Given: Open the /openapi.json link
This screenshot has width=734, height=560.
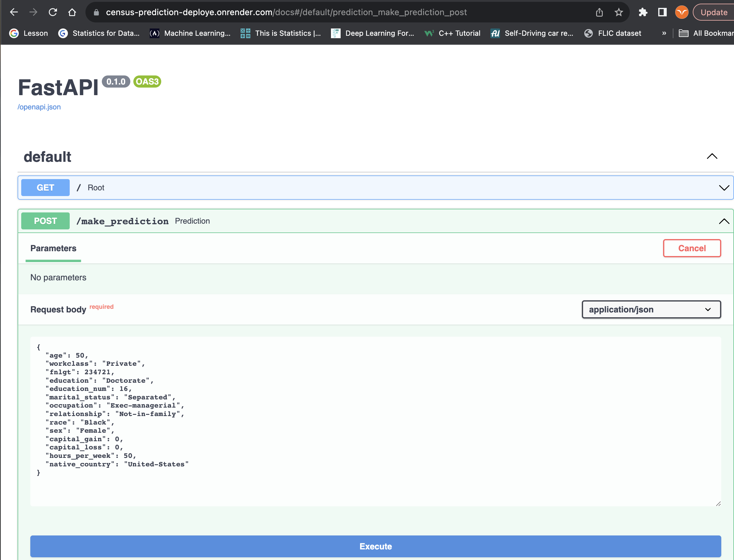Looking at the screenshot, I should (x=39, y=107).
